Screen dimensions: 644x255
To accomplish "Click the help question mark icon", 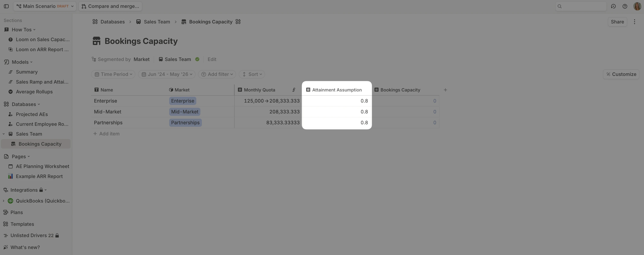I will pos(625,6).
